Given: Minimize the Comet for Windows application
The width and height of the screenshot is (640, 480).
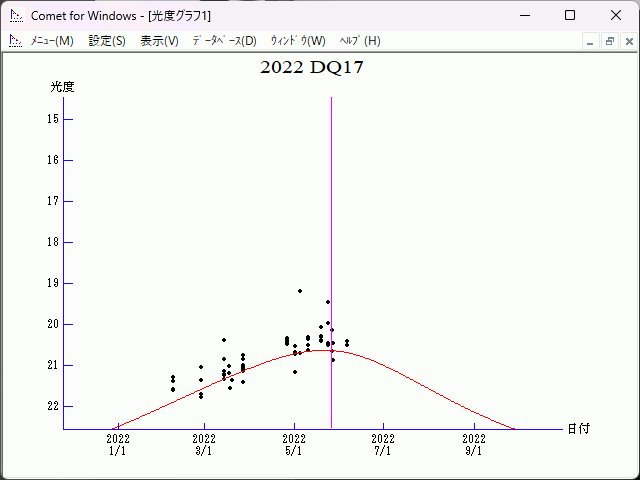Looking at the screenshot, I should [x=524, y=16].
